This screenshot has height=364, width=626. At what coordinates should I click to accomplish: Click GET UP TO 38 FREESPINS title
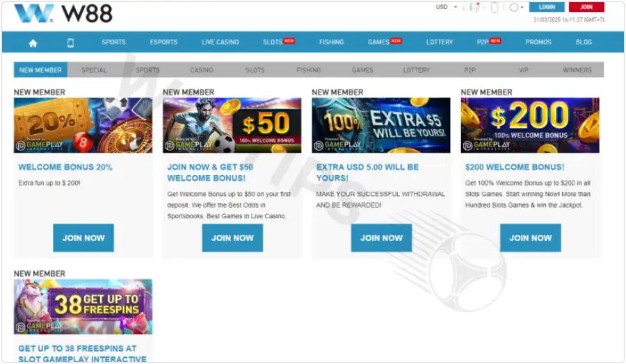pos(82,354)
